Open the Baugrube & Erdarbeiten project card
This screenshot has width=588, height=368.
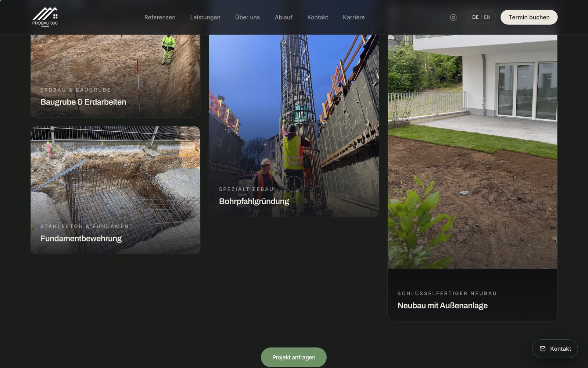point(115,76)
